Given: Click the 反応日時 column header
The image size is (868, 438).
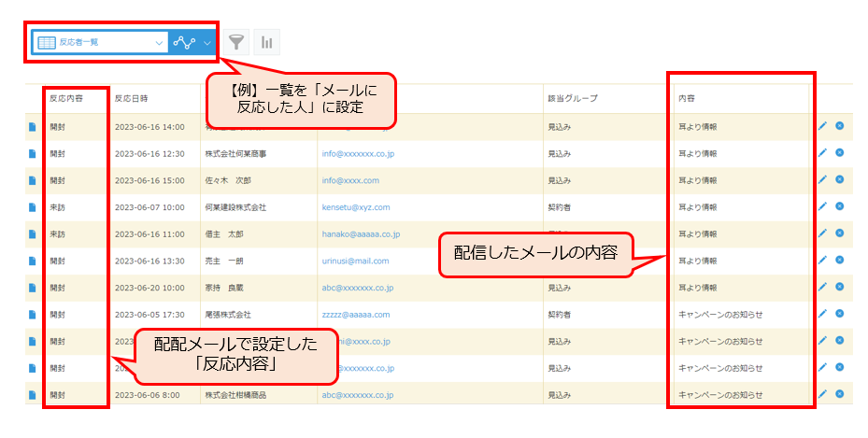Looking at the screenshot, I should (x=131, y=98).
